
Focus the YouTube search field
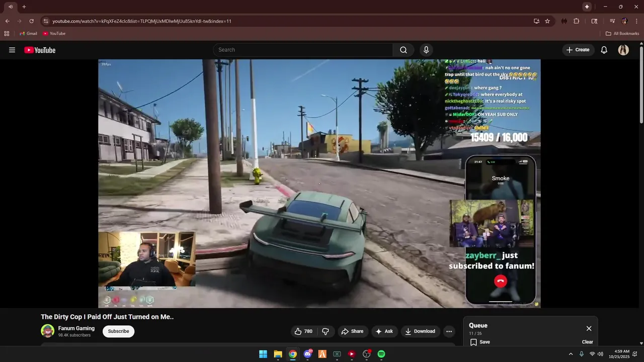pos(303,50)
